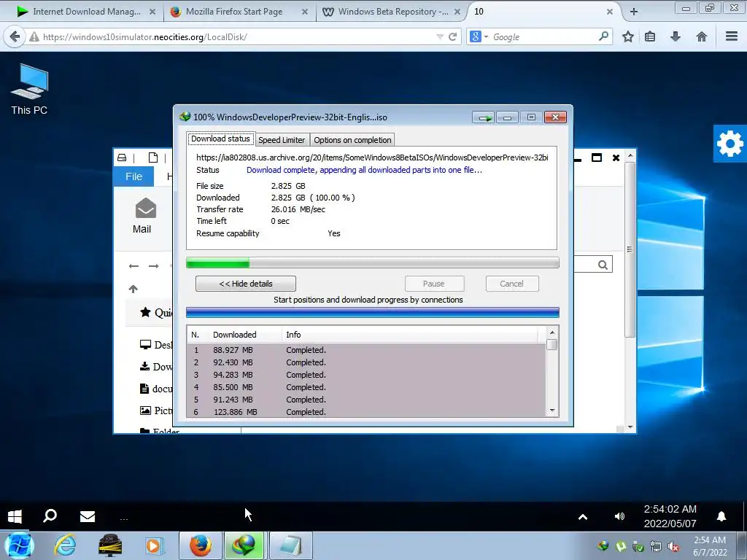The width and height of the screenshot is (747, 560).
Task: Open the Notepad taskbar button
Action: (x=290, y=545)
